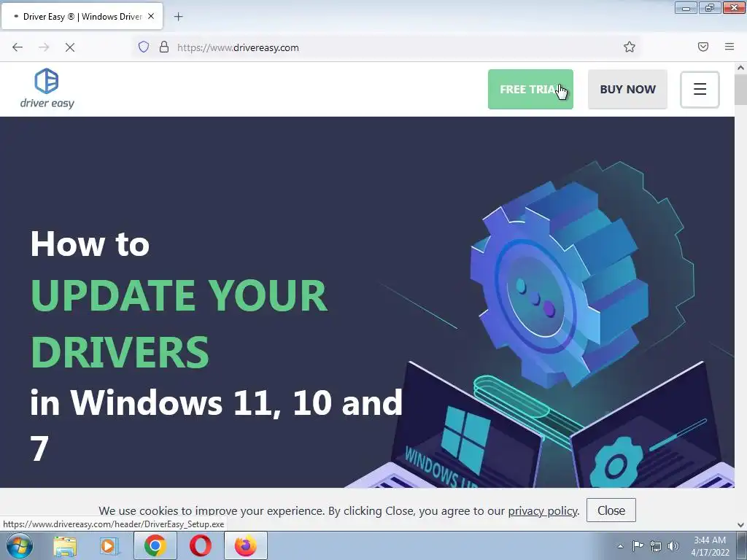Launch Windows Media Player from taskbar
This screenshot has width=747, height=560.
click(109, 545)
